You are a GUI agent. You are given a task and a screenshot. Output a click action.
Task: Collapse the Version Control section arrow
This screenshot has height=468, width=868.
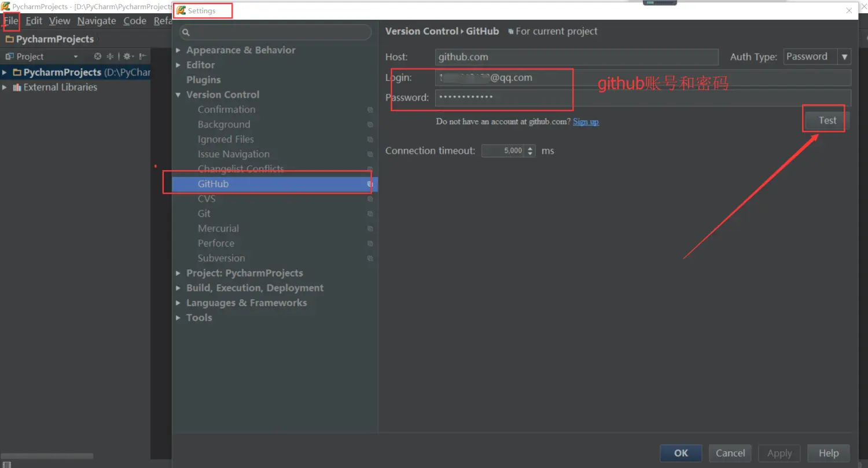tap(178, 95)
